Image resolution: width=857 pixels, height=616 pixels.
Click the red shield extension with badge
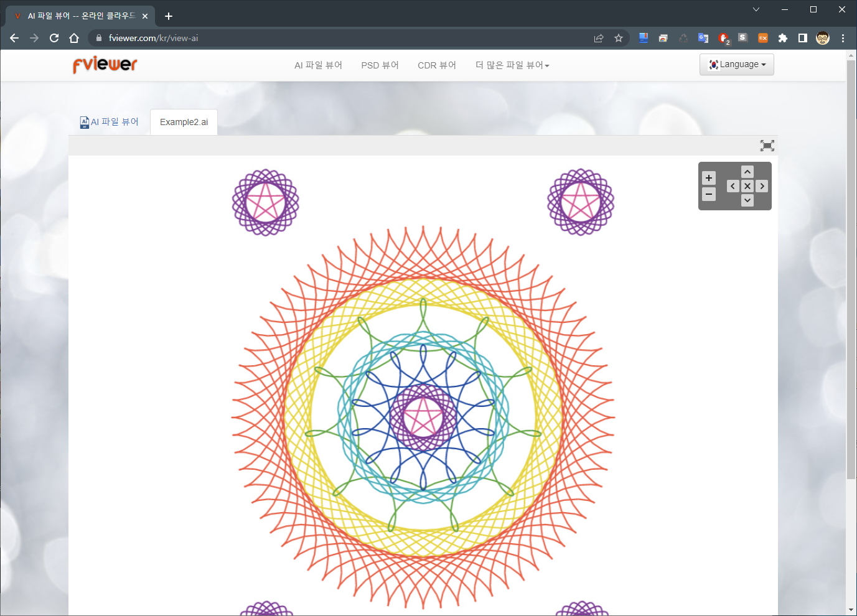pyautogui.click(x=723, y=38)
